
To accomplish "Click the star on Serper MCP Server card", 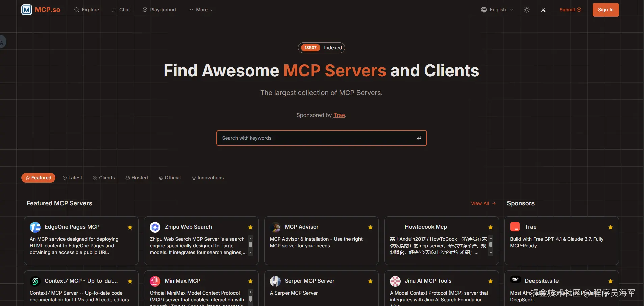I will 370,281.
